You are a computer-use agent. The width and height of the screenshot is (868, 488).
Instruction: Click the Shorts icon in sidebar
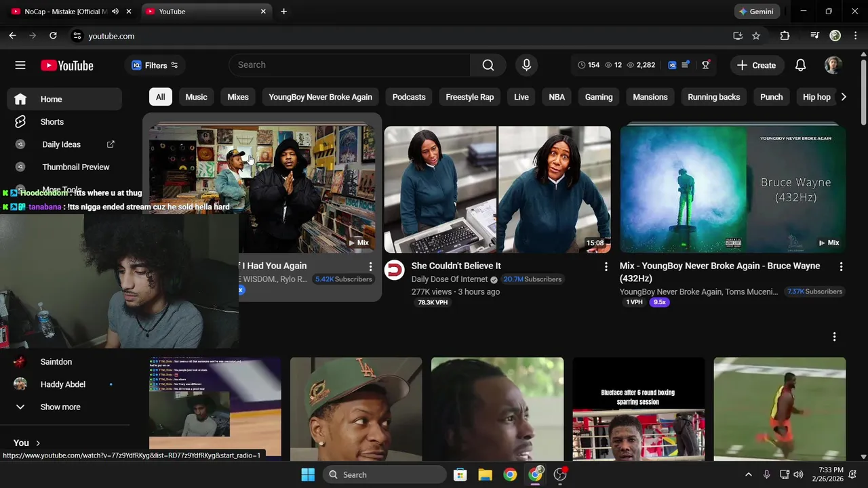20,122
